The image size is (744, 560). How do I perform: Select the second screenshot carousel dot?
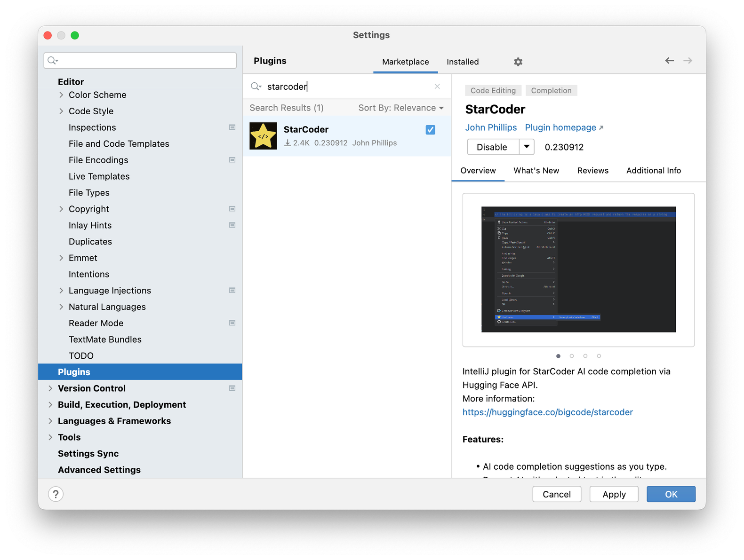(572, 356)
